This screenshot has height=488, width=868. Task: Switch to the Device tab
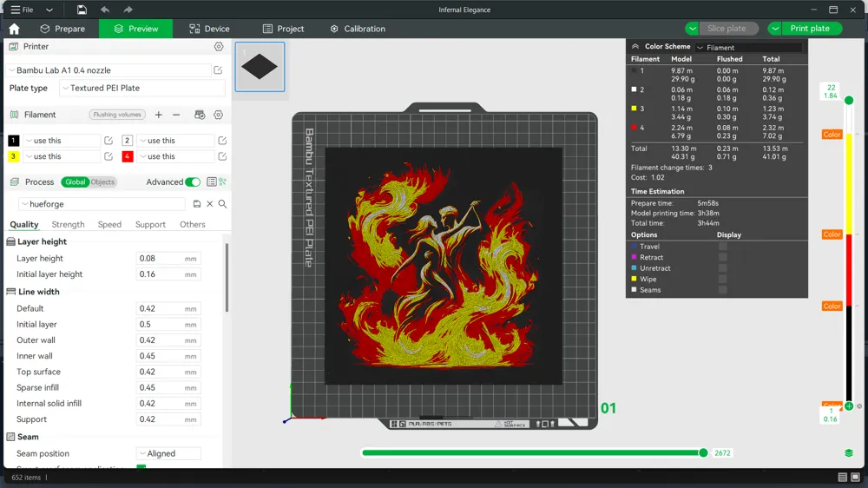tap(209, 29)
